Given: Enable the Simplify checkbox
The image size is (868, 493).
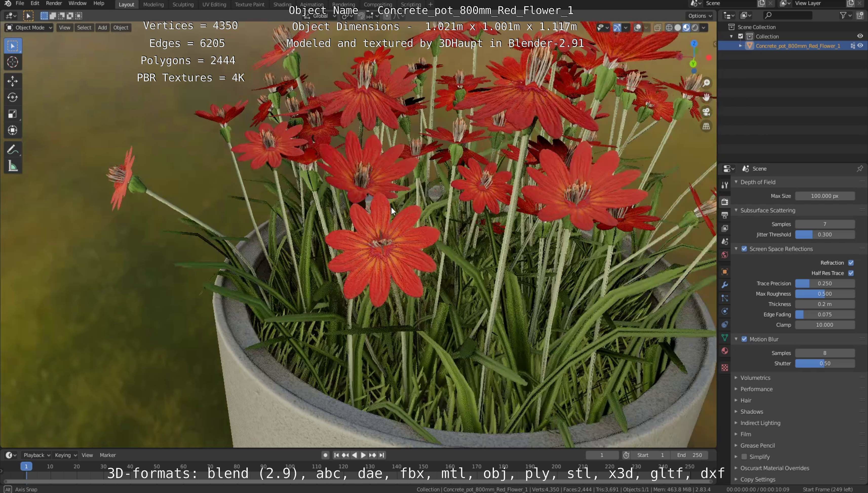Looking at the screenshot, I should pos(744,457).
